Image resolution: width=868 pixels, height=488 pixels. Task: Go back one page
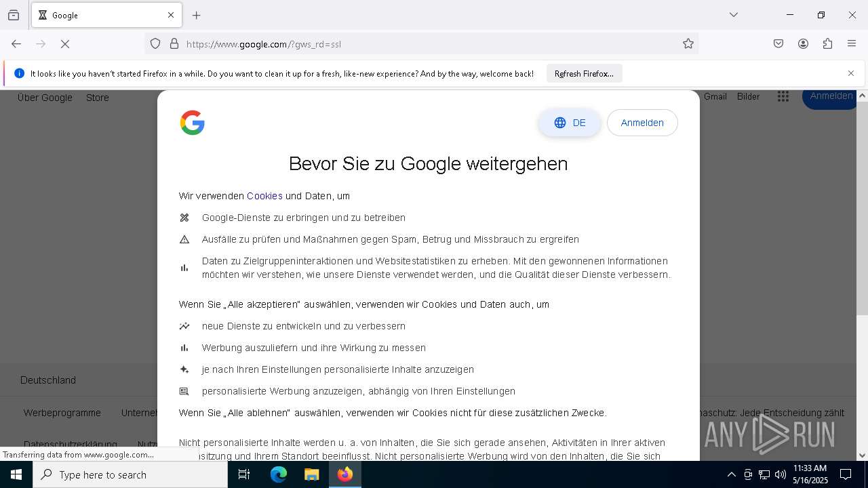tap(16, 44)
